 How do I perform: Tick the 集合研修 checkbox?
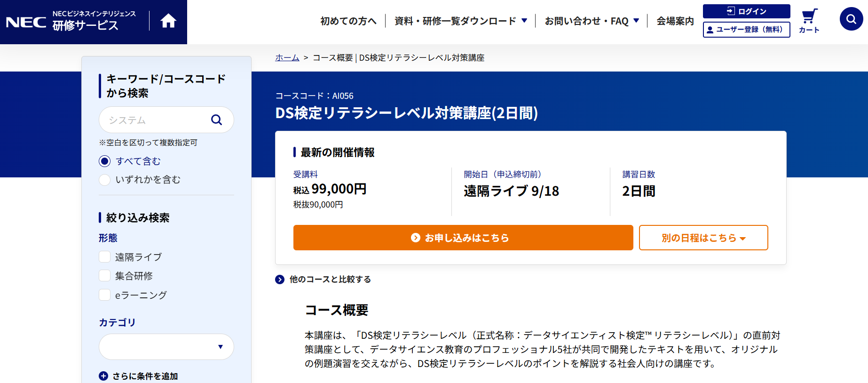click(105, 276)
